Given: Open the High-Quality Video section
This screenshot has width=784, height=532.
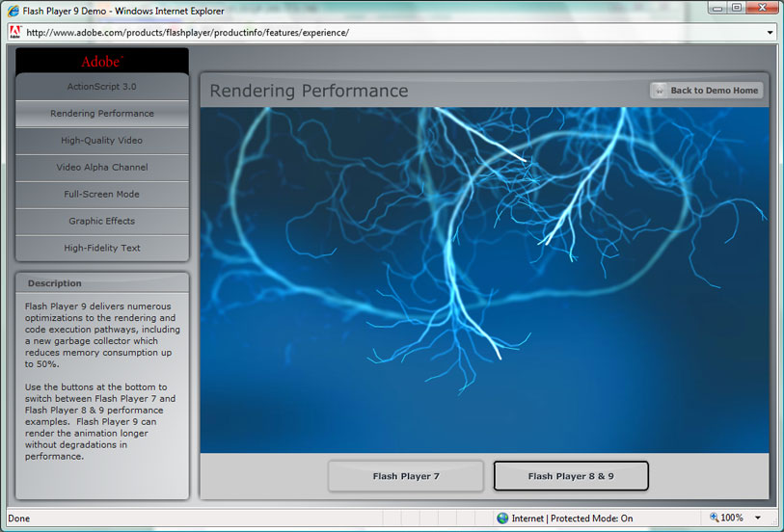Looking at the screenshot, I should point(102,141).
